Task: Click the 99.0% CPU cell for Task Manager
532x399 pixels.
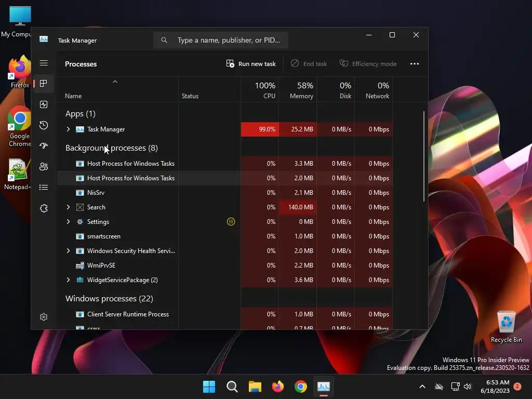Action: 260,129
